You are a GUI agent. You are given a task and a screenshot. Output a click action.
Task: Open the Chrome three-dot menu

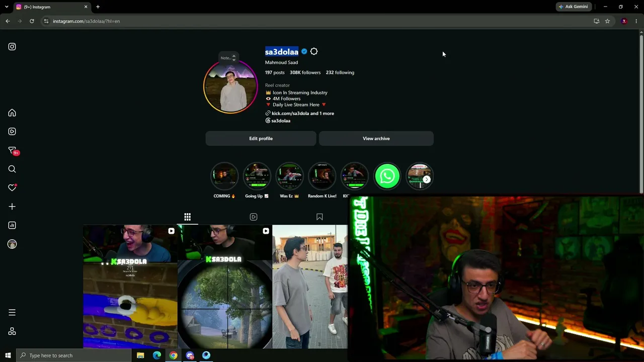coord(636,21)
